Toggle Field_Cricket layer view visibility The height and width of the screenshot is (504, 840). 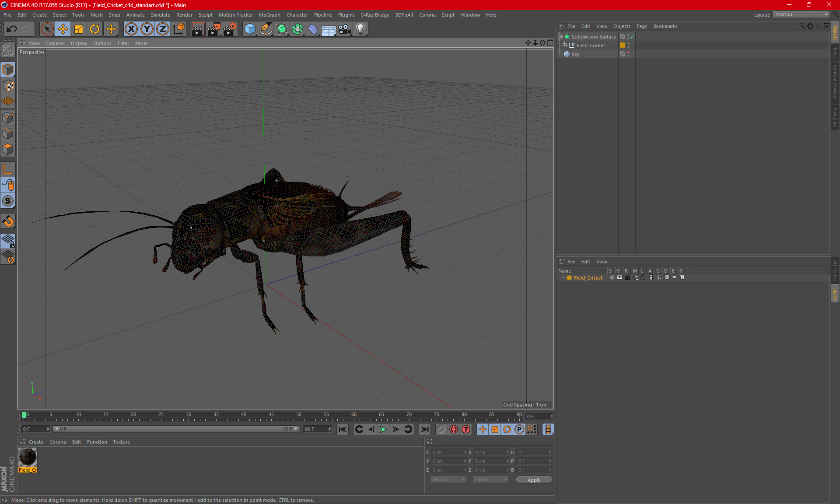[619, 277]
